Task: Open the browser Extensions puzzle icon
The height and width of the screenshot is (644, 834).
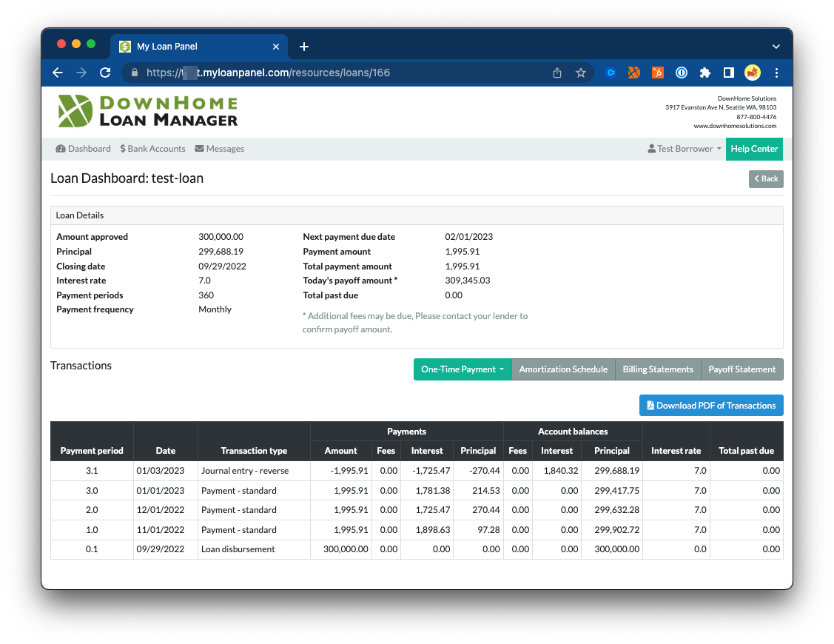Action: tap(704, 73)
